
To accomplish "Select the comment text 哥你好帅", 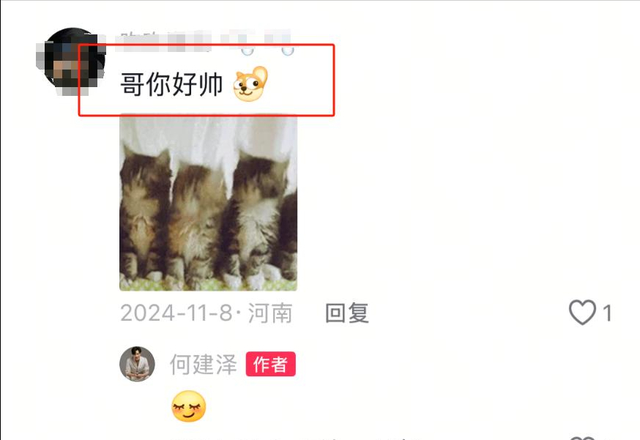I will click(171, 84).
